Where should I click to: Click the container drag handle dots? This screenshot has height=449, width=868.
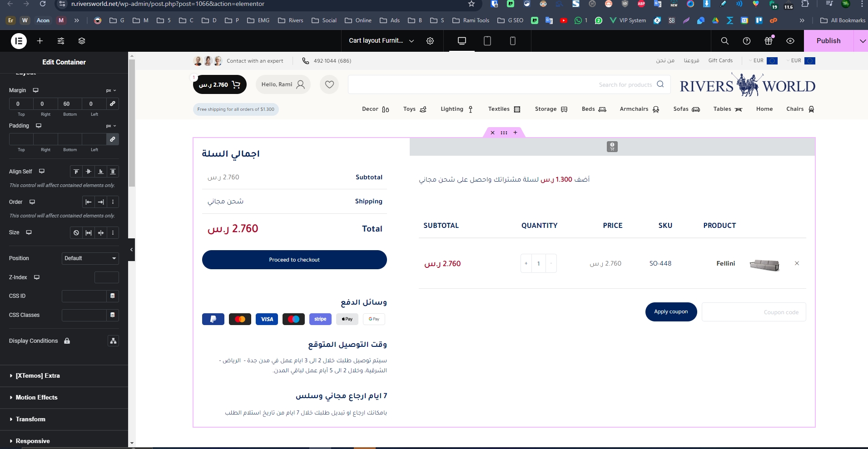click(504, 133)
